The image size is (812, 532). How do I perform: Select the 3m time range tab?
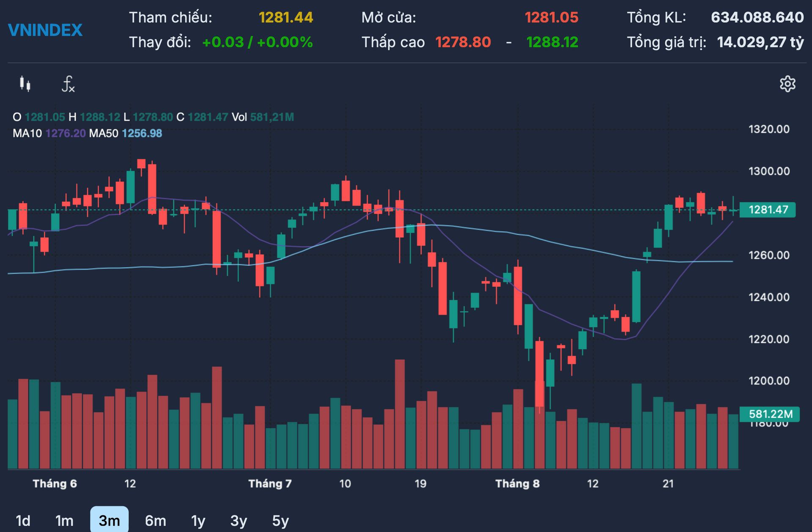pos(109,520)
